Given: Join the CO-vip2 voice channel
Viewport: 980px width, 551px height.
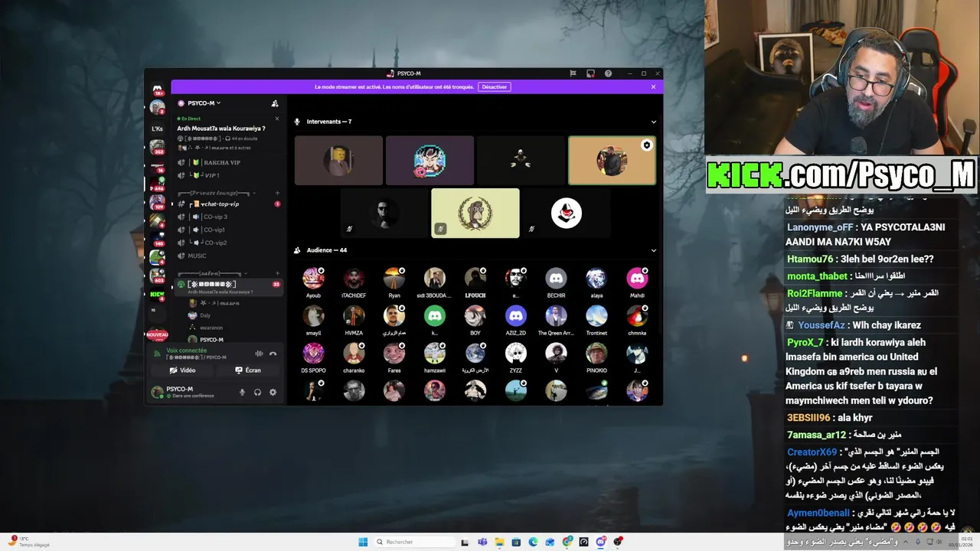Looking at the screenshot, I should coord(228,243).
